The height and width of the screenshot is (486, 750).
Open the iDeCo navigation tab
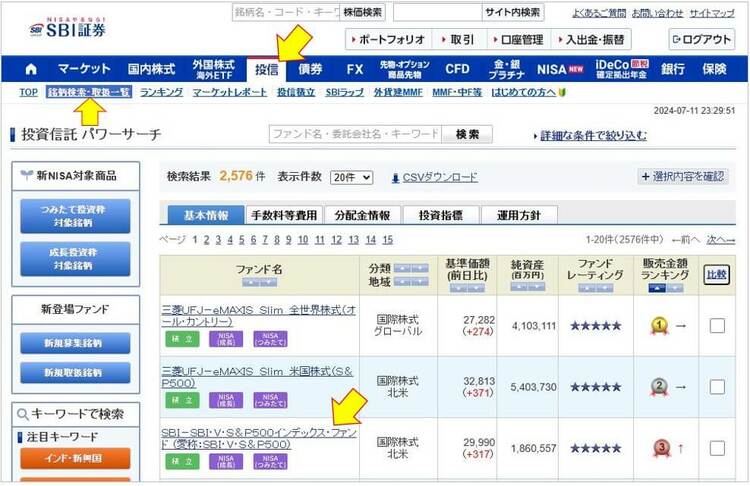pyautogui.click(x=621, y=70)
